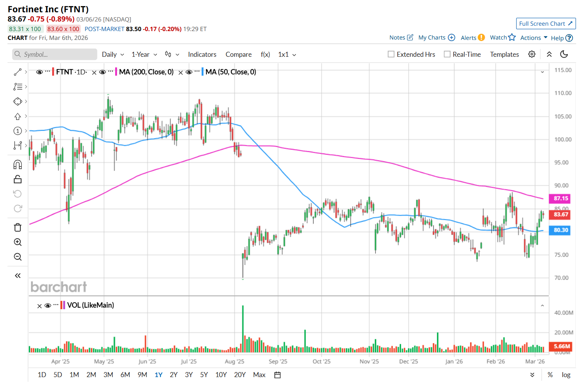Image resolution: width=588 pixels, height=384 pixels.
Task: Open the Indicators menu
Action: [x=202, y=54]
